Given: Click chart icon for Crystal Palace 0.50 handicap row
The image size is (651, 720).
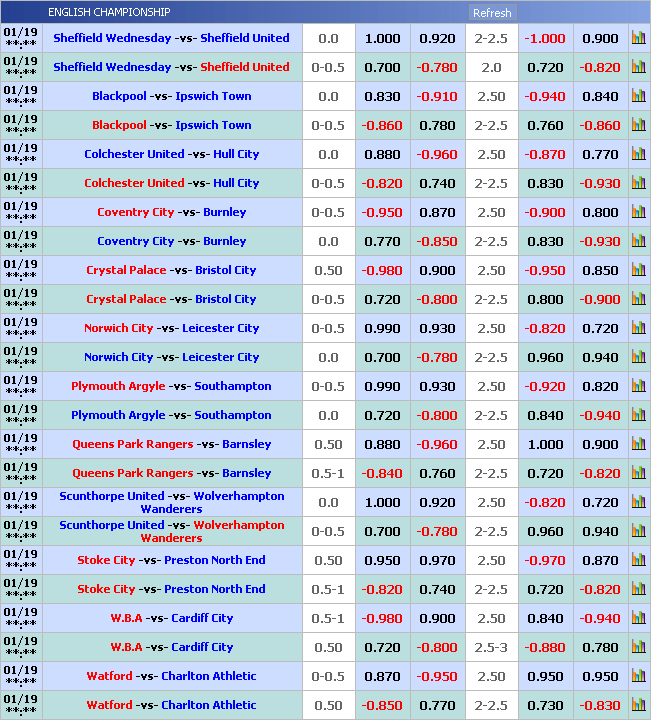Looking at the screenshot, I should (638, 270).
